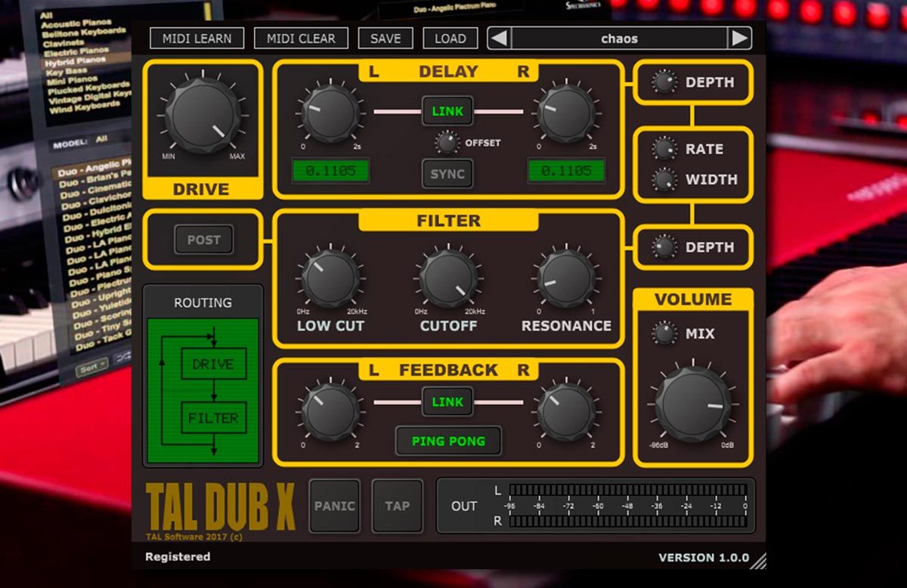907x588 pixels.
Task: Select Vintage Digital Keys in the Keyscape list
Action: pos(90,98)
